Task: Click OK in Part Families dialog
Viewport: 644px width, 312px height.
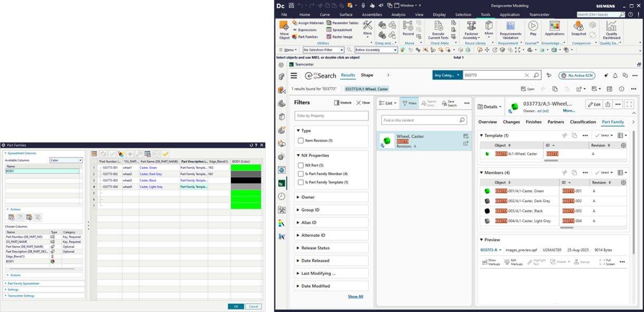Action: pyautogui.click(x=236, y=306)
